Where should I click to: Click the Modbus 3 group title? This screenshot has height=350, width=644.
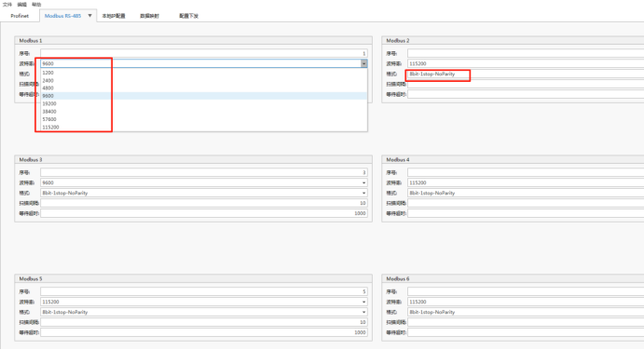click(x=31, y=159)
